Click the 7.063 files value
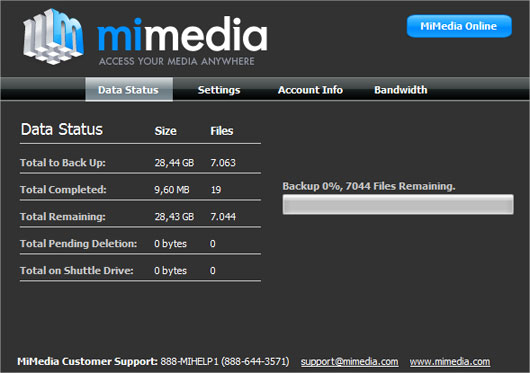 (x=223, y=163)
